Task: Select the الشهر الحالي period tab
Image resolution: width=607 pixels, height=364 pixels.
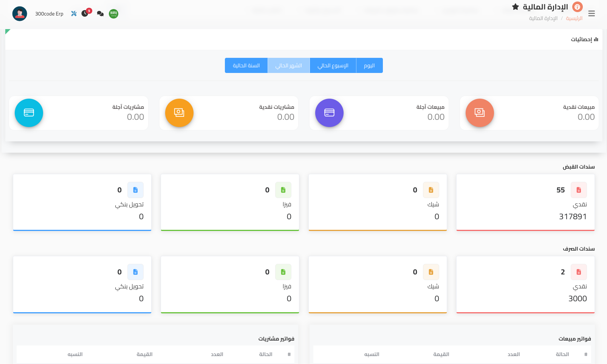Action: (x=289, y=65)
